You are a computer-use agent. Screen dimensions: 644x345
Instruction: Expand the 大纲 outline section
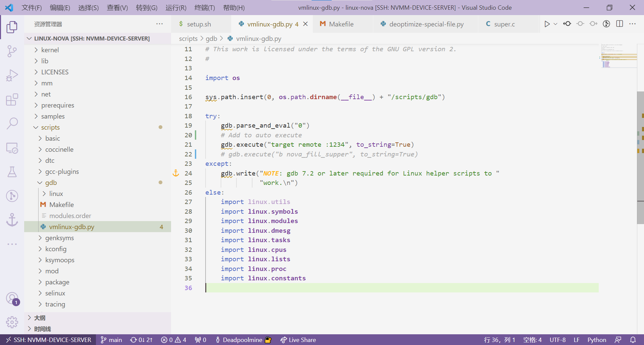point(98,318)
